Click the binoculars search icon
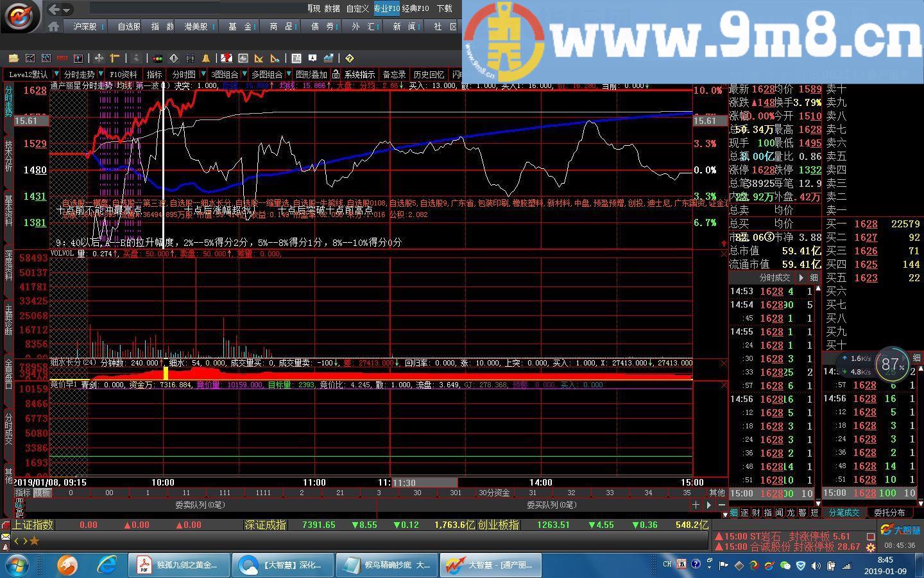This screenshot has width=924, height=578. click(190, 58)
